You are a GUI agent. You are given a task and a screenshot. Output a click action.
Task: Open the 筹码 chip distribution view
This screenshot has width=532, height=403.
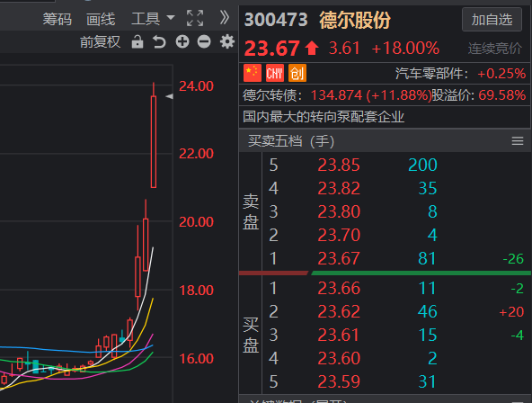pos(57,19)
